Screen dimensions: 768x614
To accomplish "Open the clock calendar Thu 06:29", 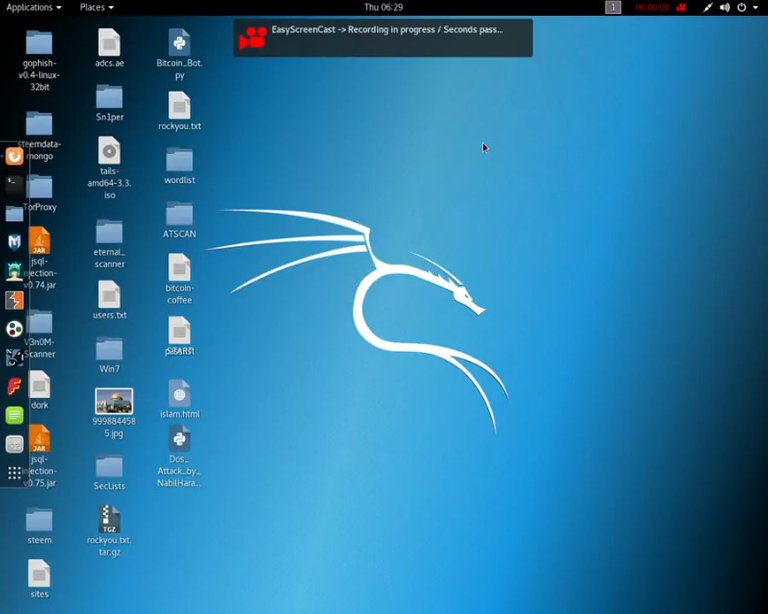I will (x=383, y=7).
